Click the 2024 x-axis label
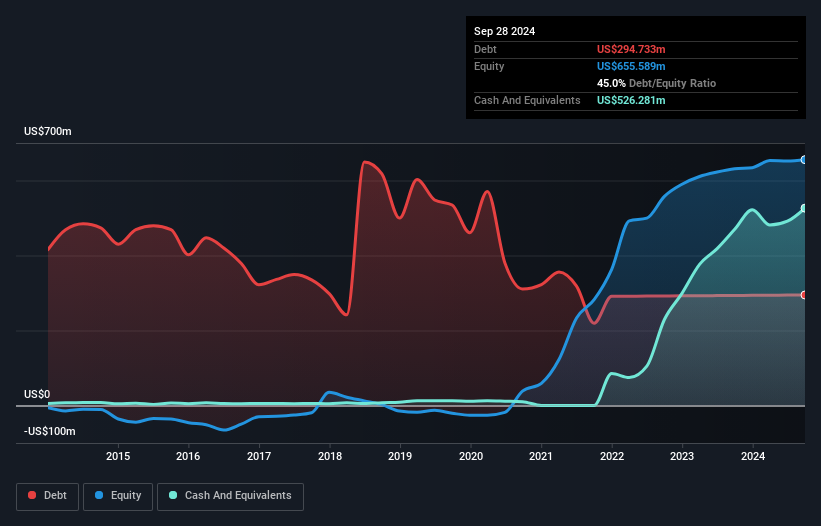 (x=753, y=456)
